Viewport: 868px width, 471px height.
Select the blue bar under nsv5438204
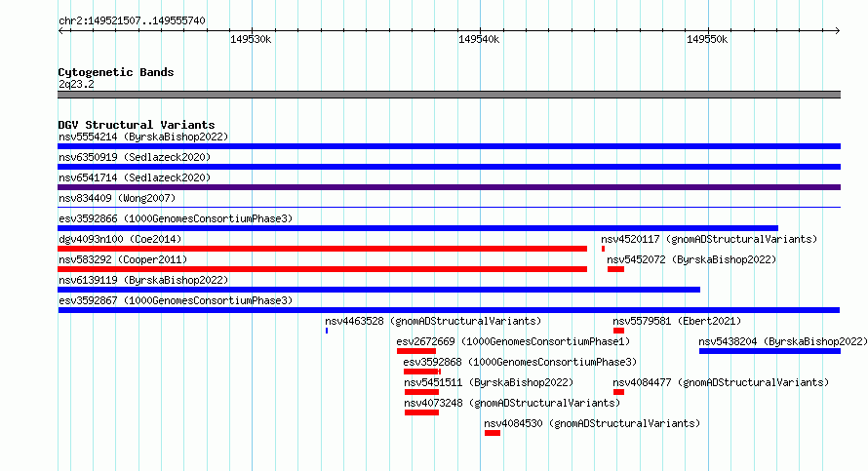point(770,351)
